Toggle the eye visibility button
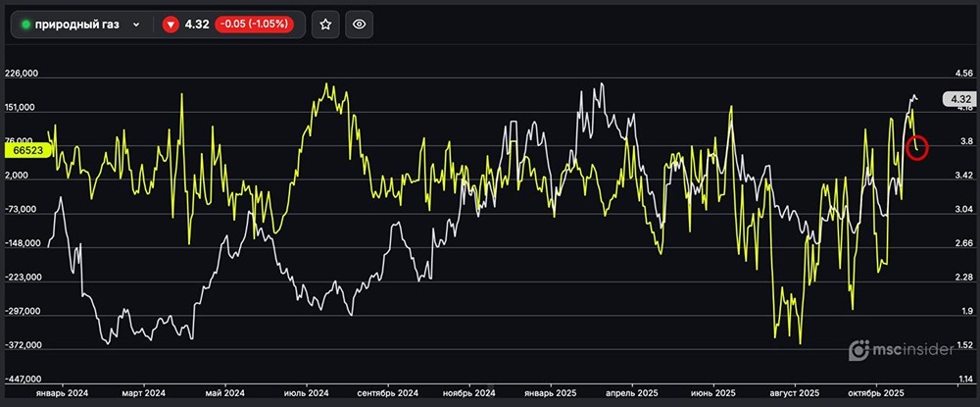Image resolution: width=980 pixels, height=407 pixels. 360,25
